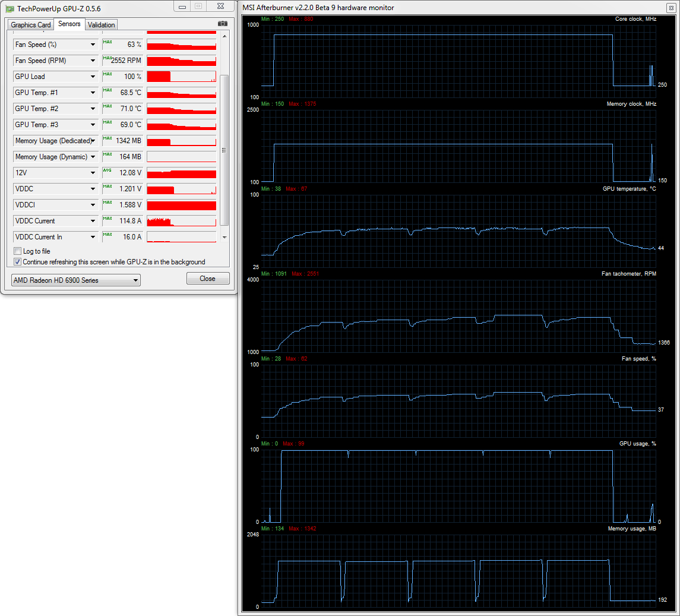Open the Fan Speed (%) sensor dropdown

[93, 45]
